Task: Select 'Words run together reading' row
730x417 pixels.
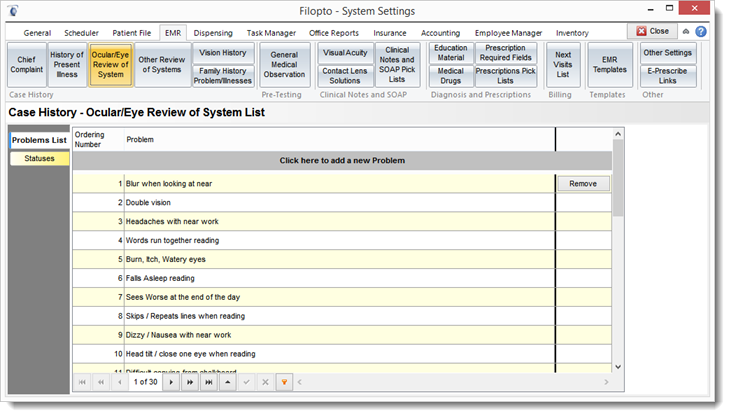Action: click(x=342, y=241)
